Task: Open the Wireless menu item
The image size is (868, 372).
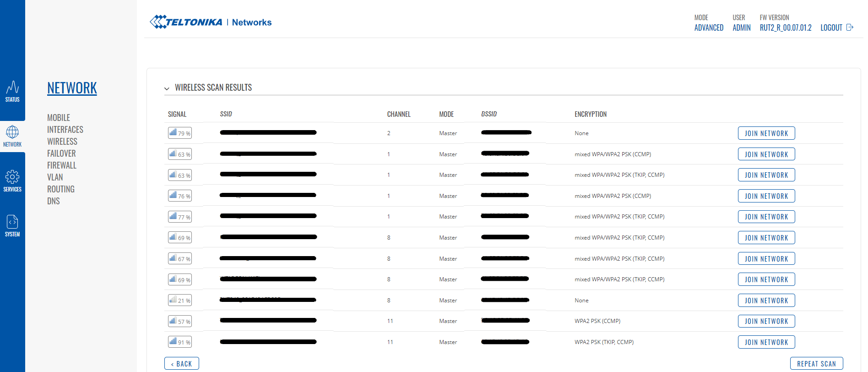Action: click(x=62, y=142)
